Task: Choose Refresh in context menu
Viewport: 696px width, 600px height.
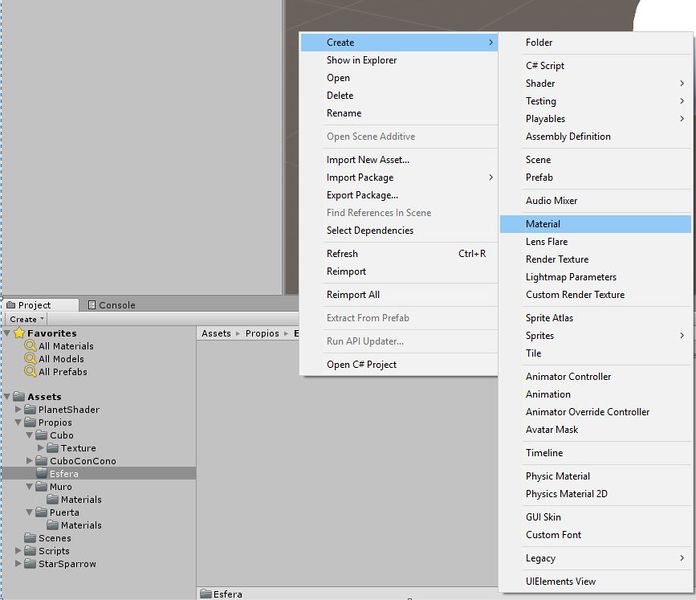Action: (x=399, y=253)
